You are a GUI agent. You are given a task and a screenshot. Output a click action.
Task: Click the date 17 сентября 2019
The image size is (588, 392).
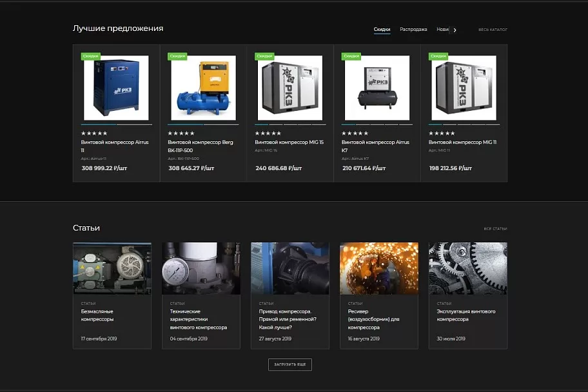(x=99, y=338)
